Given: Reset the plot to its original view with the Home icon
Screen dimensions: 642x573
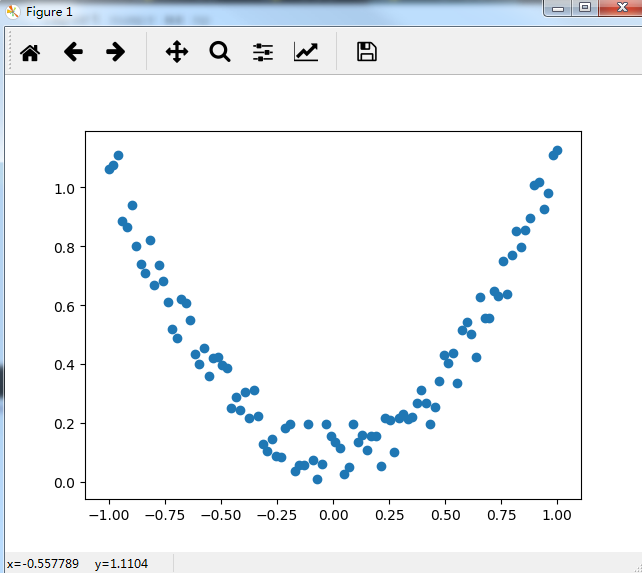Looking at the screenshot, I should pos(30,52).
